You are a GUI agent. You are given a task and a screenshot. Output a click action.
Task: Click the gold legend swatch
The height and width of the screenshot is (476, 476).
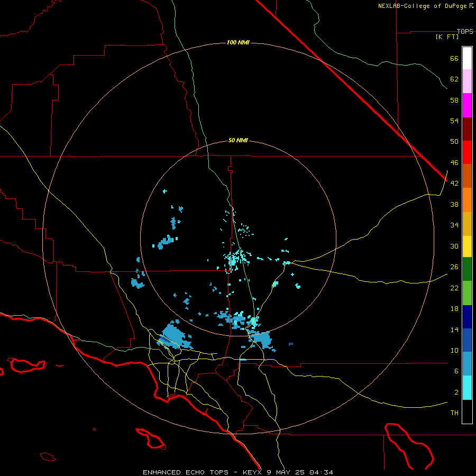coord(467,224)
